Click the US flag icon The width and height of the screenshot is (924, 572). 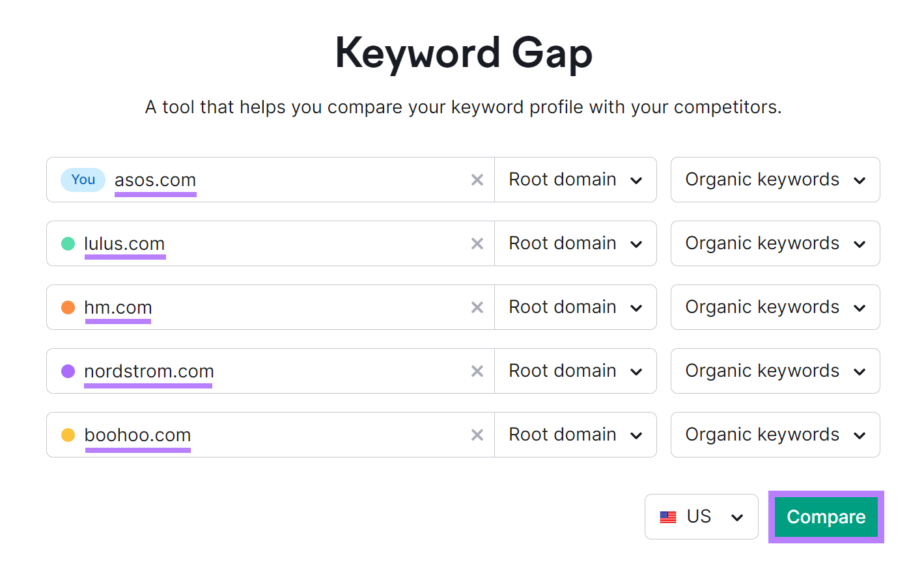668,516
